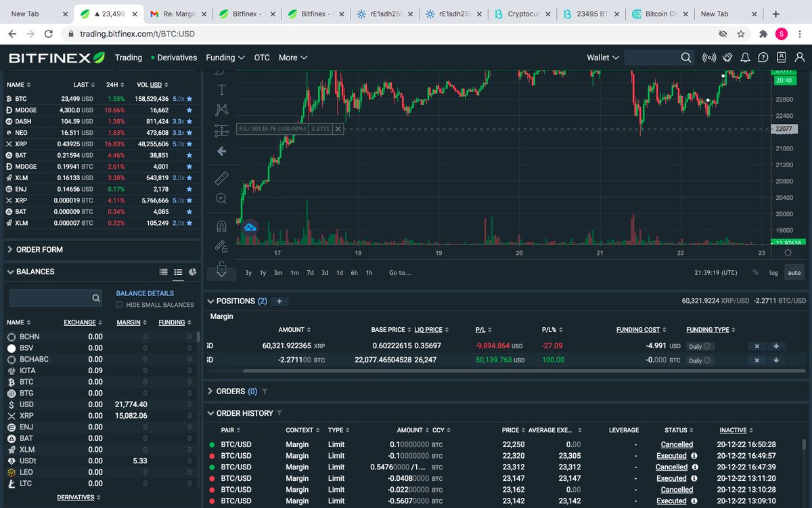Image resolution: width=812 pixels, height=508 pixels.
Task: Toggle chart percent scale
Action: pos(755,272)
